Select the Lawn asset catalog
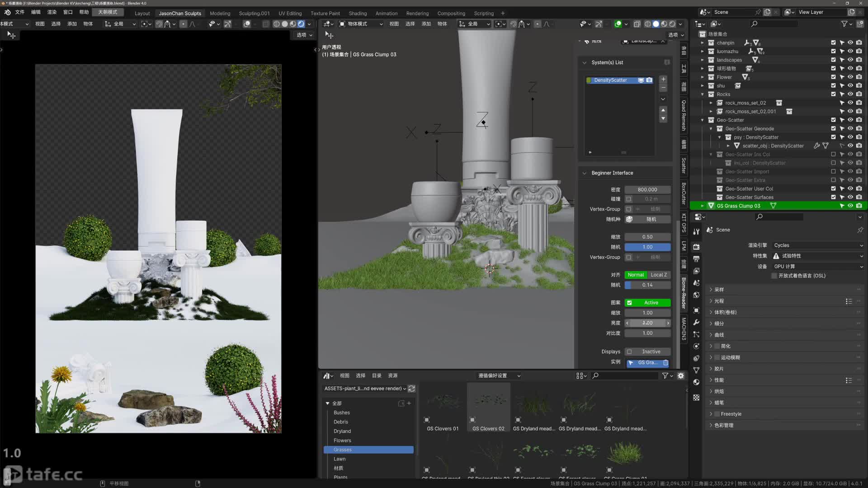Screen dimensions: 868x488 pyautogui.click(x=340, y=459)
